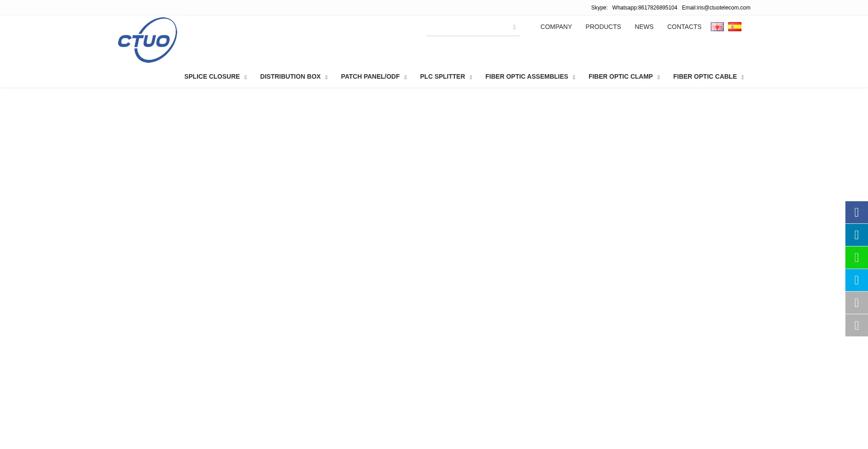Click the green WhatsApp sidebar button
Viewport: 868px width, 449px height.
pyautogui.click(x=856, y=258)
